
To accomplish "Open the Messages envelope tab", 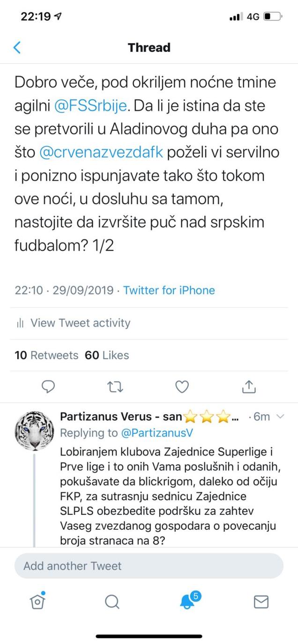I will click(261, 601).
